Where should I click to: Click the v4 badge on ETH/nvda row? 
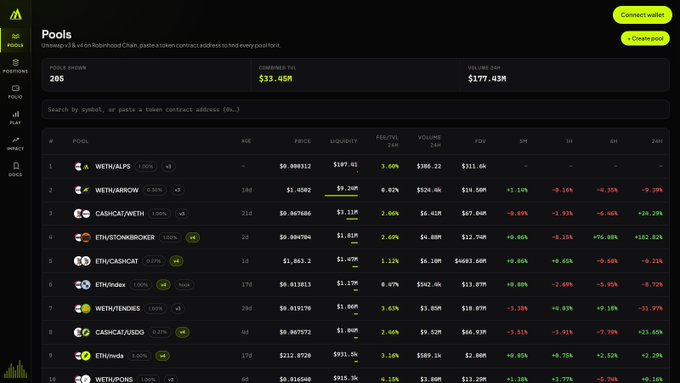163,356
